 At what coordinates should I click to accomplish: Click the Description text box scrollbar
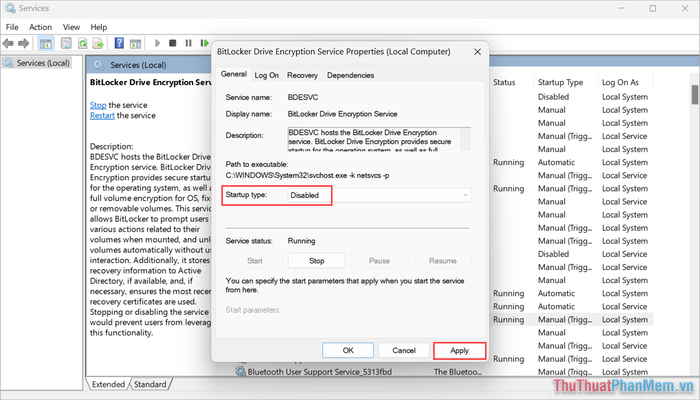click(x=466, y=139)
